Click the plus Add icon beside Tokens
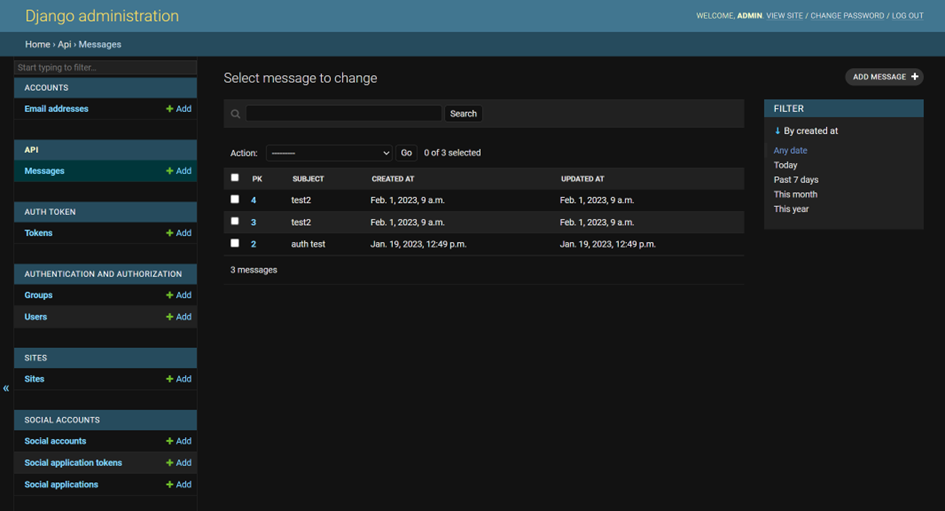This screenshot has height=511, width=945. coord(170,233)
